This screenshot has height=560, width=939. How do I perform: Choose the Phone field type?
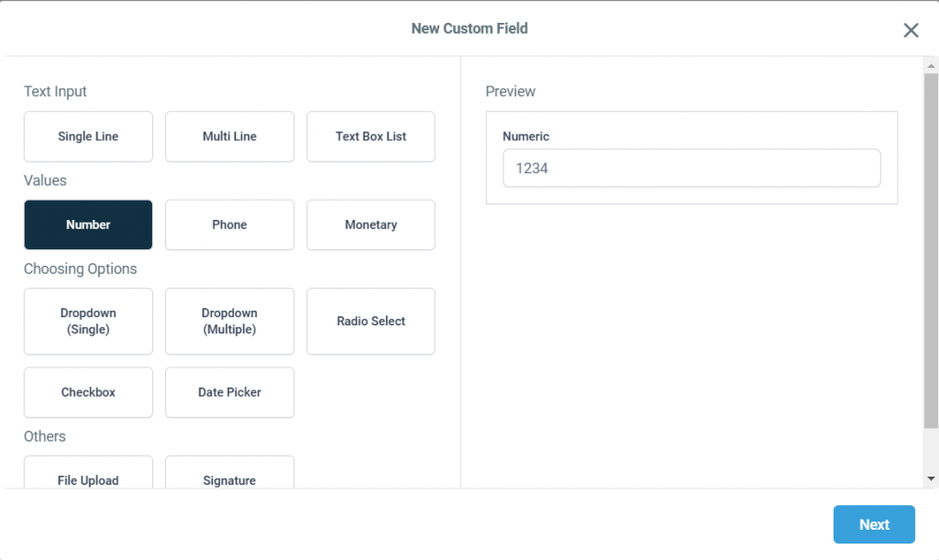tap(229, 225)
